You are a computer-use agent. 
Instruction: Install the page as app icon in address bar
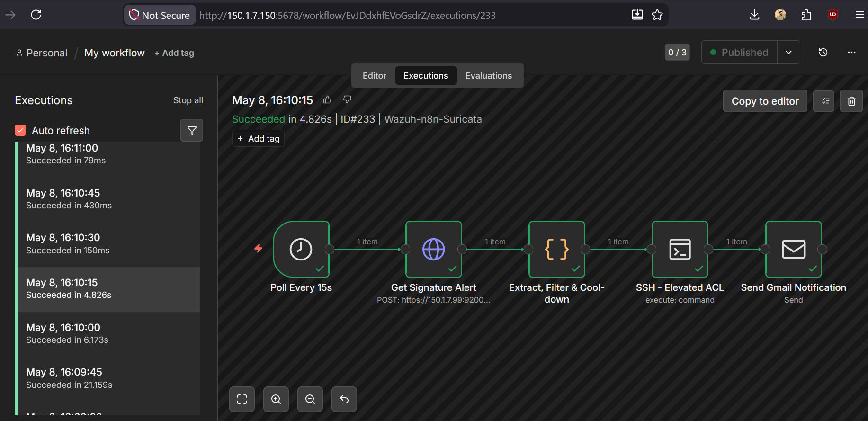coord(637,15)
